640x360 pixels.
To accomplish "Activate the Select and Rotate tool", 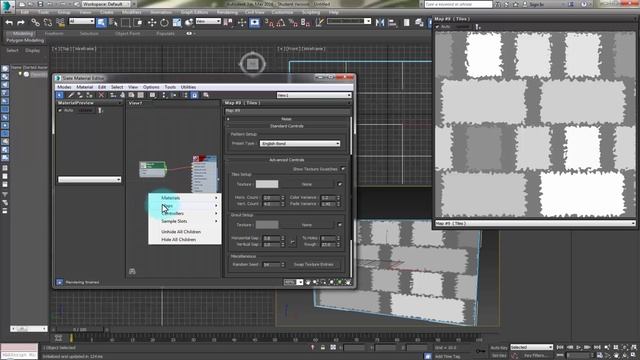I will coord(164,22).
